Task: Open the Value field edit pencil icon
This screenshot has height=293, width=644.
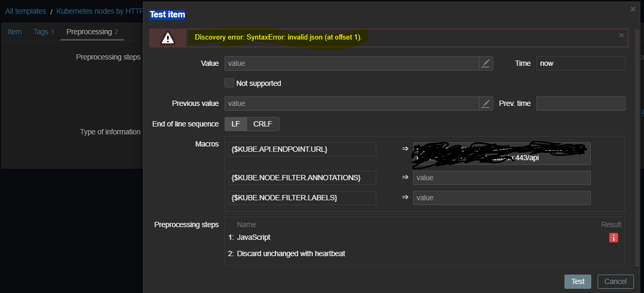Action: tap(486, 63)
